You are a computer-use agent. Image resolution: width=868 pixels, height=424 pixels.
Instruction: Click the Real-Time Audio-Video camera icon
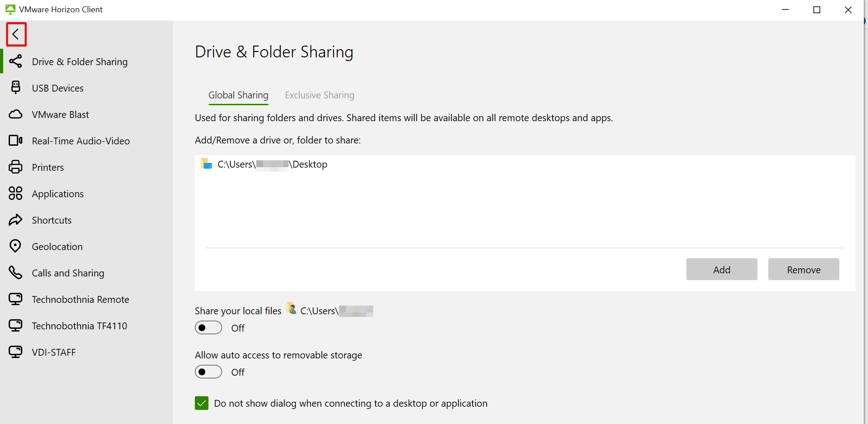pyautogui.click(x=15, y=140)
